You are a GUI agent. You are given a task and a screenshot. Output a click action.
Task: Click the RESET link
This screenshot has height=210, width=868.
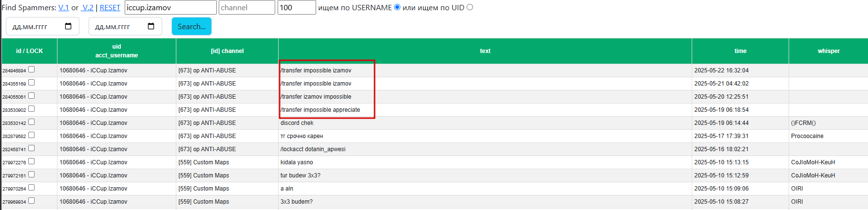tap(110, 8)
